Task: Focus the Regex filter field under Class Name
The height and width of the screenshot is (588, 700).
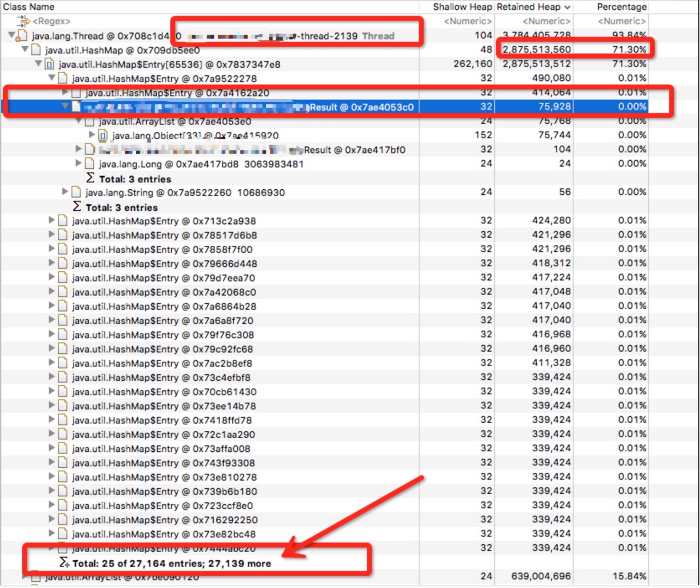Action: pos(51,21)
